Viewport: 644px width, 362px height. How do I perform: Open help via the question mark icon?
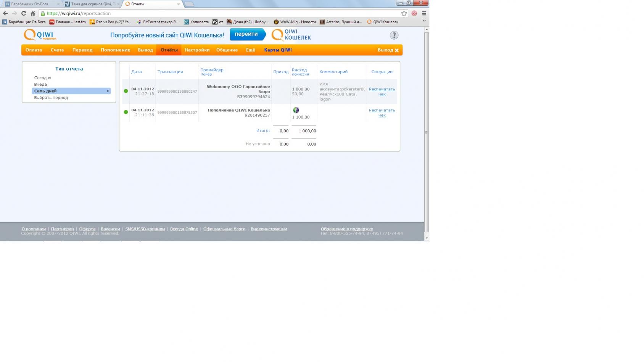pos(394,35)
